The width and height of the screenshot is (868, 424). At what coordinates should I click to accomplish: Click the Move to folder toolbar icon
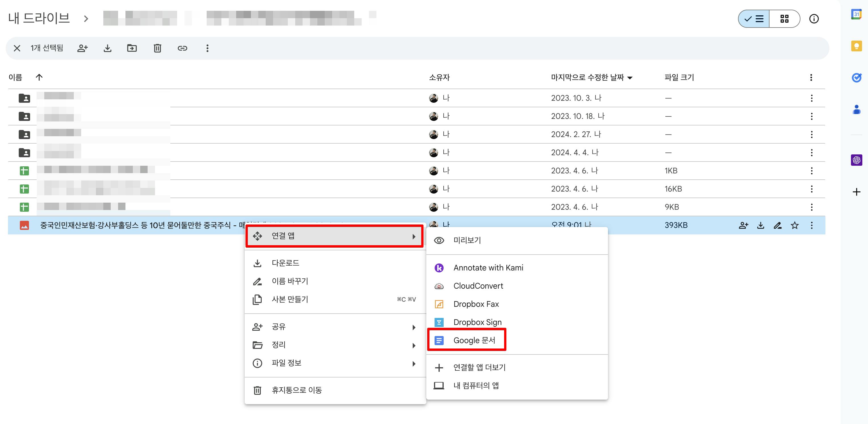[132, 48]
